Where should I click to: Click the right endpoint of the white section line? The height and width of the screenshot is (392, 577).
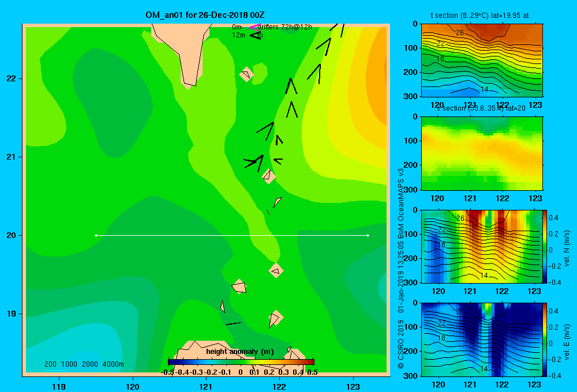(368, 235)
